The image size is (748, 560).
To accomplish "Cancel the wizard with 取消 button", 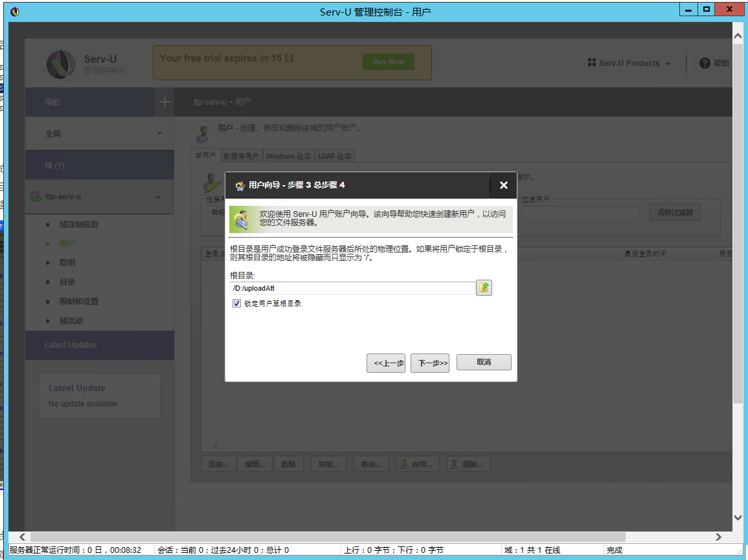I will (484, 362).
